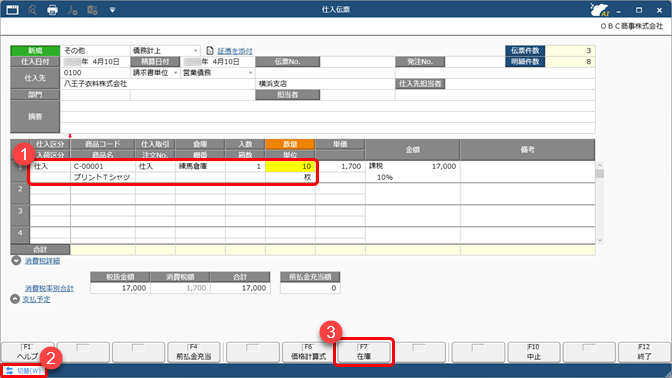672x378 pixels.
Task: Click the 明細件数 value 8
Action: [x=570, y=62]
